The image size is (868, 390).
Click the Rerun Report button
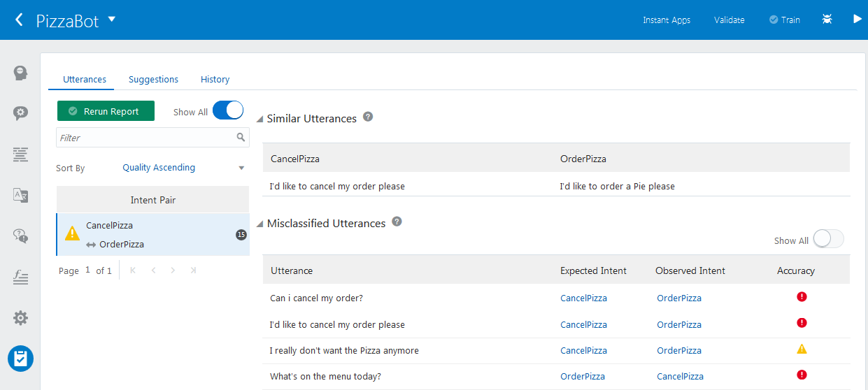(x=106, y=111)
